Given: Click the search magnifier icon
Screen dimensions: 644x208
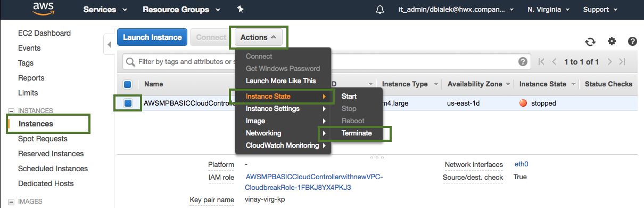Looking at the screenshot, I should click(x=130, y=62).
